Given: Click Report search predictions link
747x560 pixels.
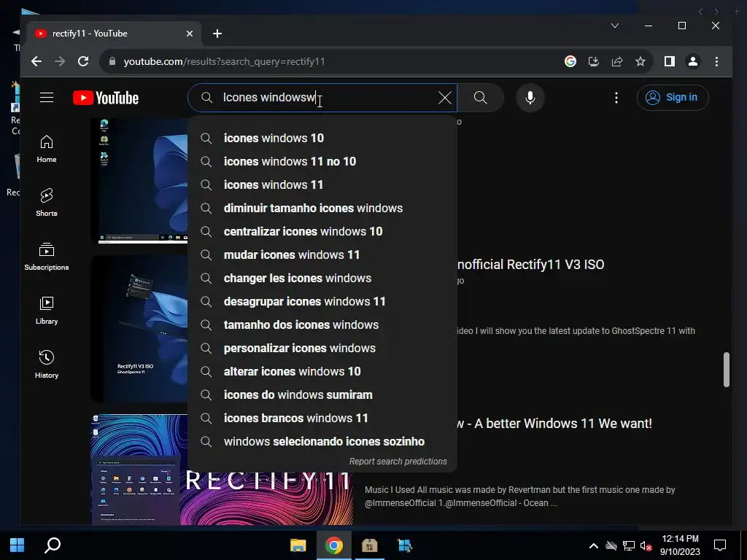Looking at the screenshot, I should (398, 462).
